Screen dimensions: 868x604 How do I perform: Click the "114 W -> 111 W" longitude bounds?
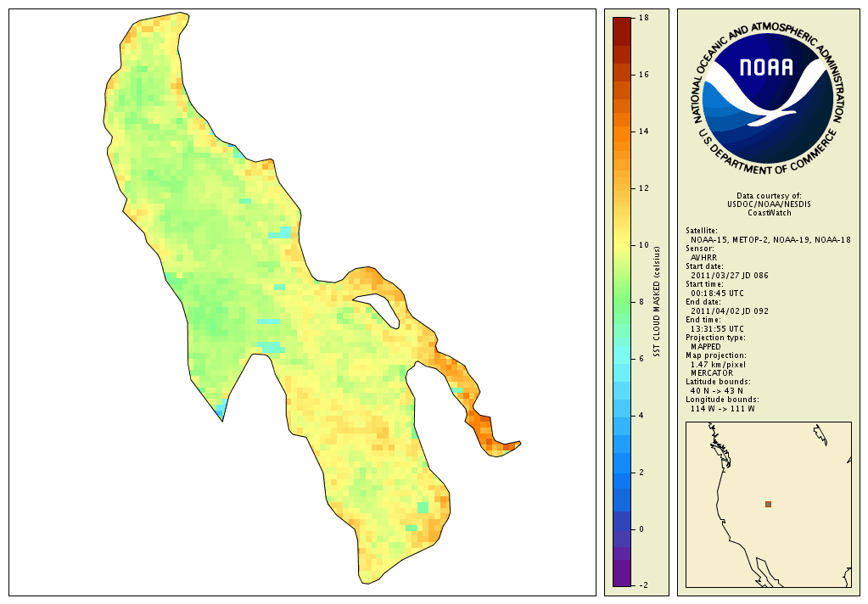(x=722, y=409)
